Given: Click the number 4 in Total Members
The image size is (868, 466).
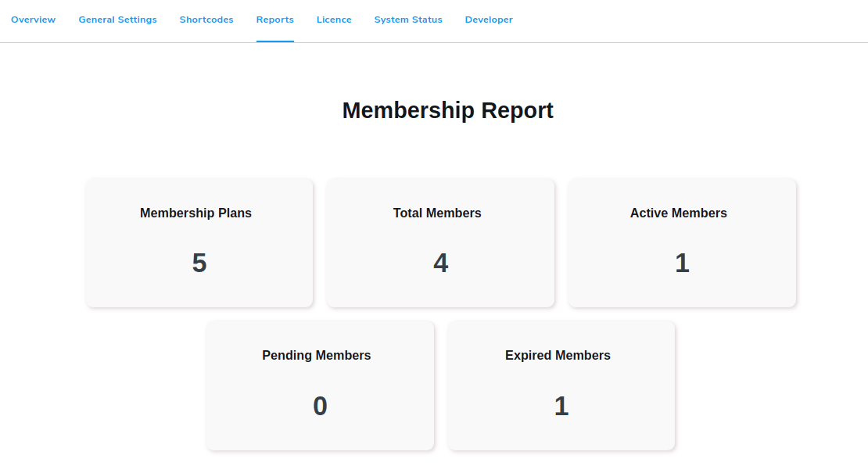Looking at the screenshot, I should tap(440, 263).
